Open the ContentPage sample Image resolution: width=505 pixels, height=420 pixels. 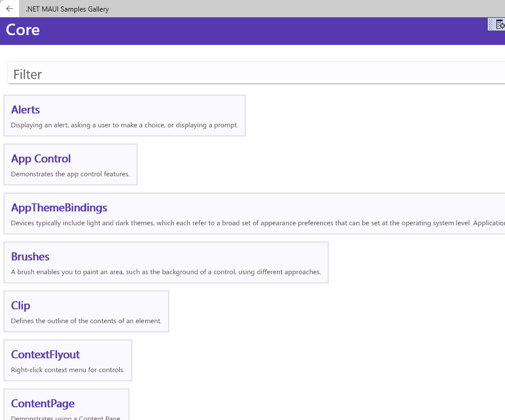pyautogui.click(x=43, y=403)
